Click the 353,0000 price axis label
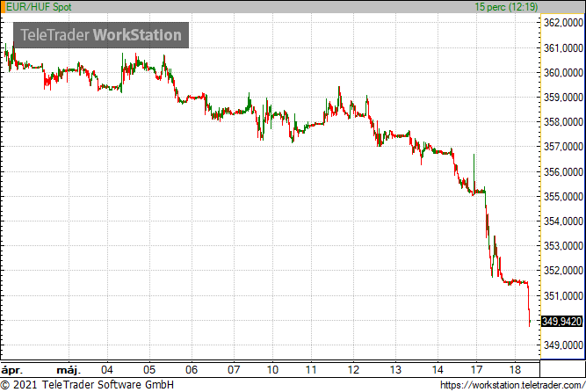 coord(563,246)
